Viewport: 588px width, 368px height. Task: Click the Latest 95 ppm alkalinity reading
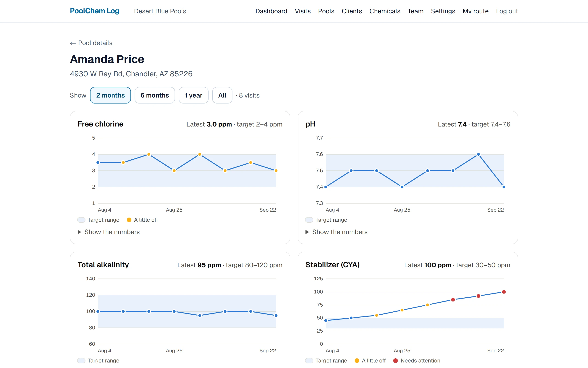pyautogui.click(x=199, y=265)
